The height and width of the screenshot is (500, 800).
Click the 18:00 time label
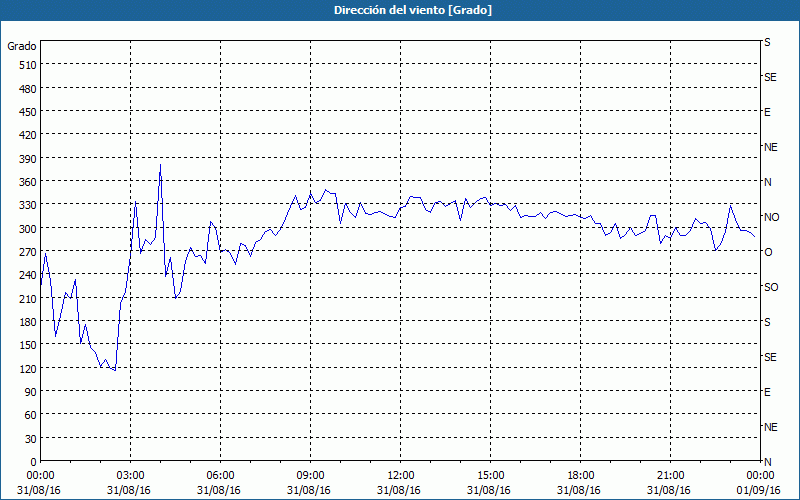(x=581, y=476)
